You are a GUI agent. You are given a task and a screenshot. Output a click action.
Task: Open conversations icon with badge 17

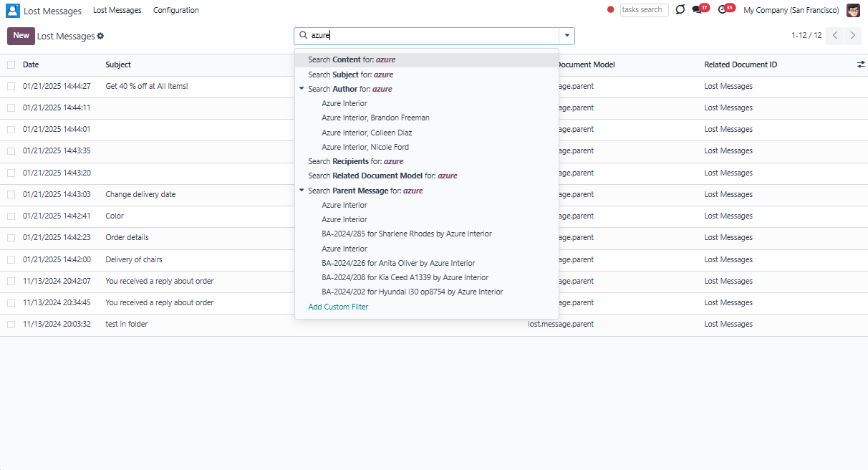click(697, 10)
